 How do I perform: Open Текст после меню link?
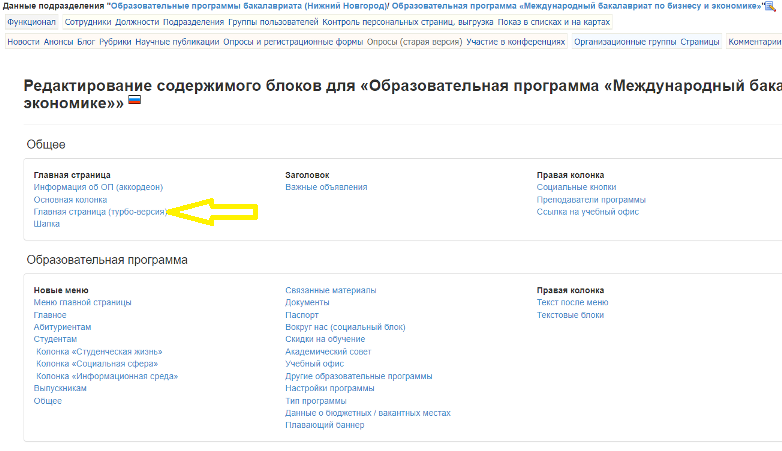573,303
